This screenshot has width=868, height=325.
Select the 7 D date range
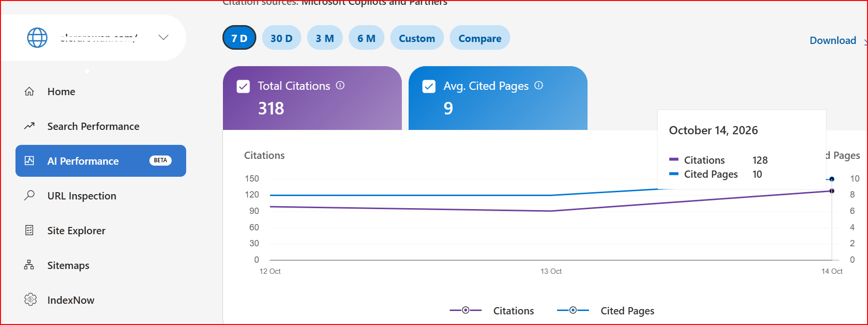coord(239,38)
